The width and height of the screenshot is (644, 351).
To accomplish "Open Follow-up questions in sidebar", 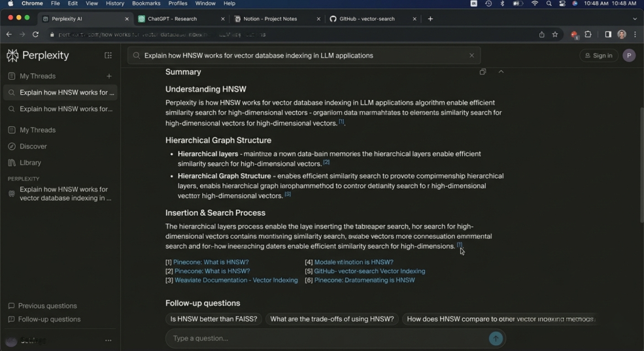I will tap(44, 319).
